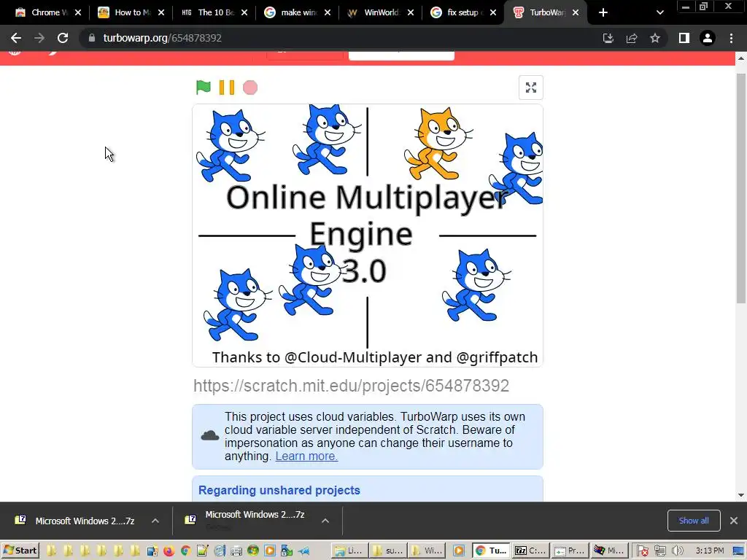Screen dimensions: 747x560
Task: Click the Scratch project stage
Action: coord(368,236)
